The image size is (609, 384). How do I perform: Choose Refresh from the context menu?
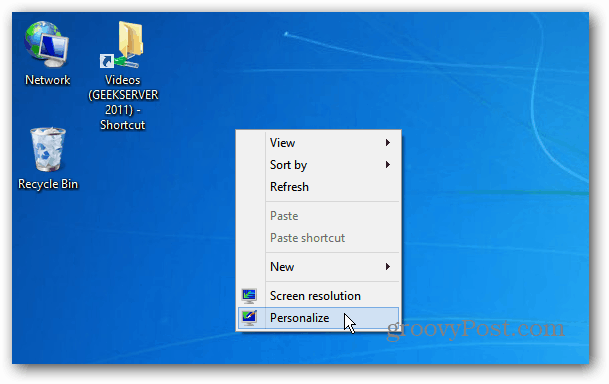318,187
